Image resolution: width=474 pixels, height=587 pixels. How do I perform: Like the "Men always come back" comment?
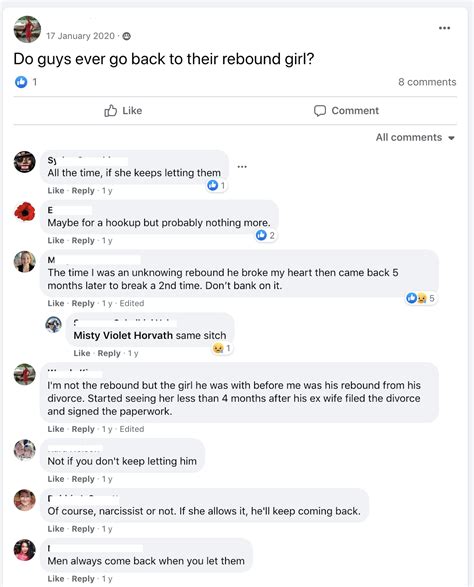pos(56,579)
